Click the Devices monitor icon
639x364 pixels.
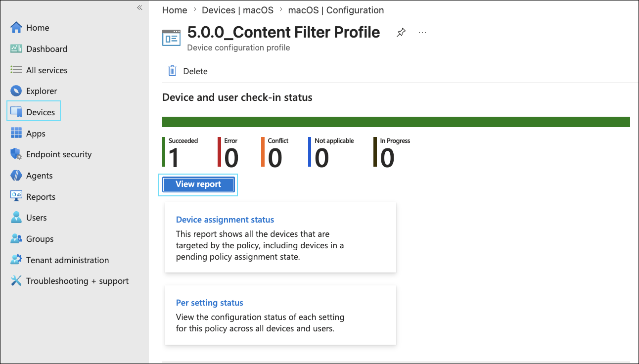pos(16,112)
